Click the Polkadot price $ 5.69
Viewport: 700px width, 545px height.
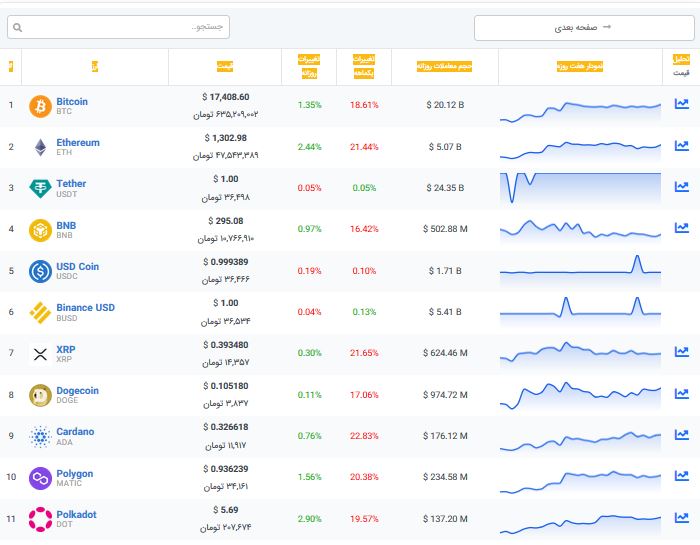coord(225,510)
